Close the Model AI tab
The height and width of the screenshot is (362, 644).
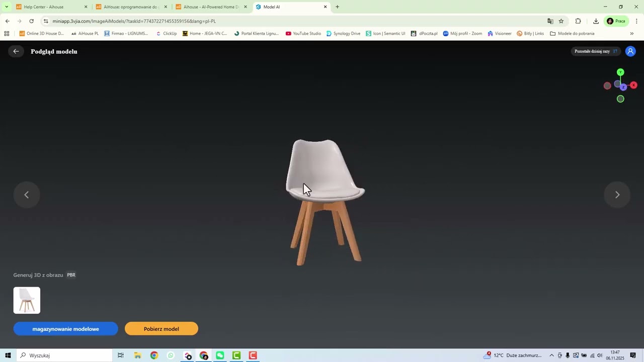(x=325, y=7)
